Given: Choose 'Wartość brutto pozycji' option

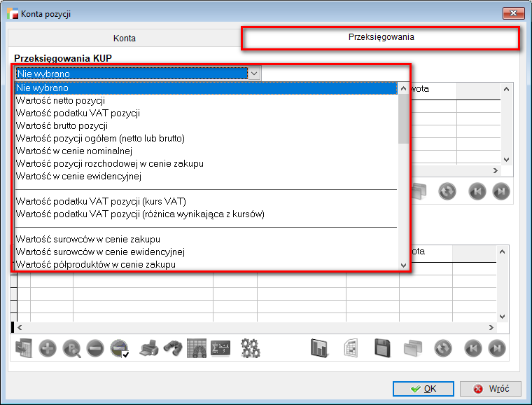Looking at the screenshot, I should (62, 126).
